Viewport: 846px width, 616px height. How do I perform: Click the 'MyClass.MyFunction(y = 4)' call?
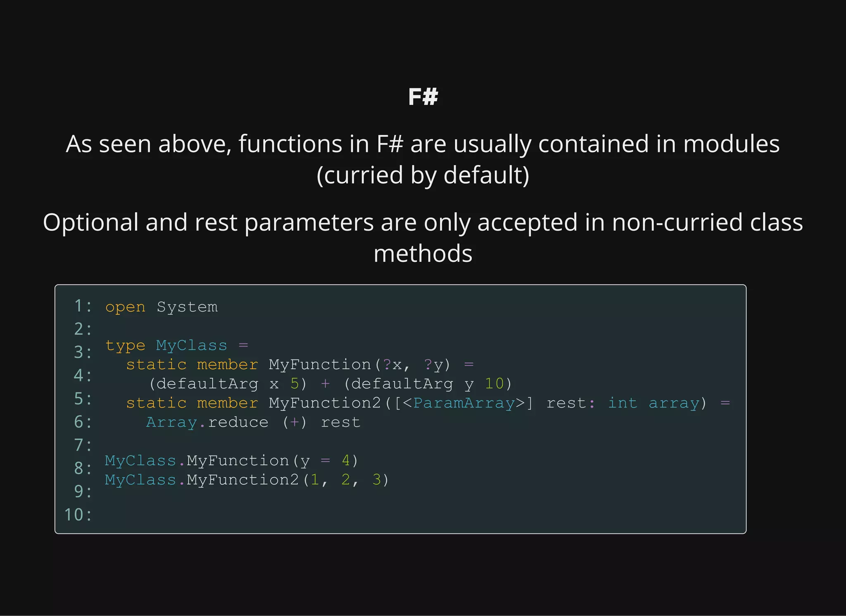[x=231, y=461]
